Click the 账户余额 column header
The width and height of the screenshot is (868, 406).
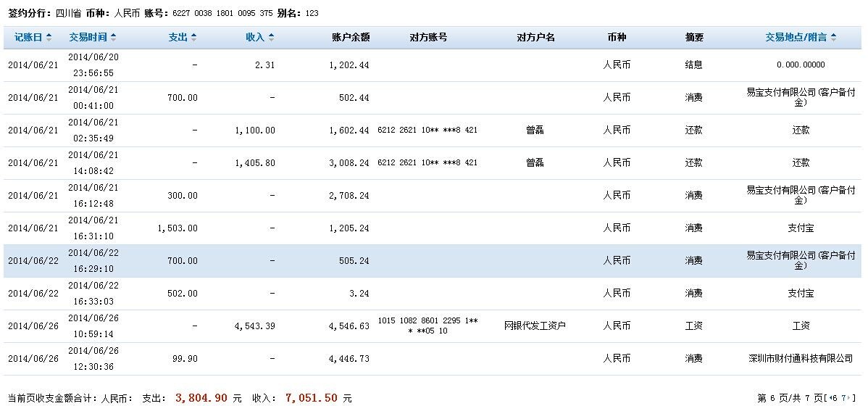pos(351,37)
